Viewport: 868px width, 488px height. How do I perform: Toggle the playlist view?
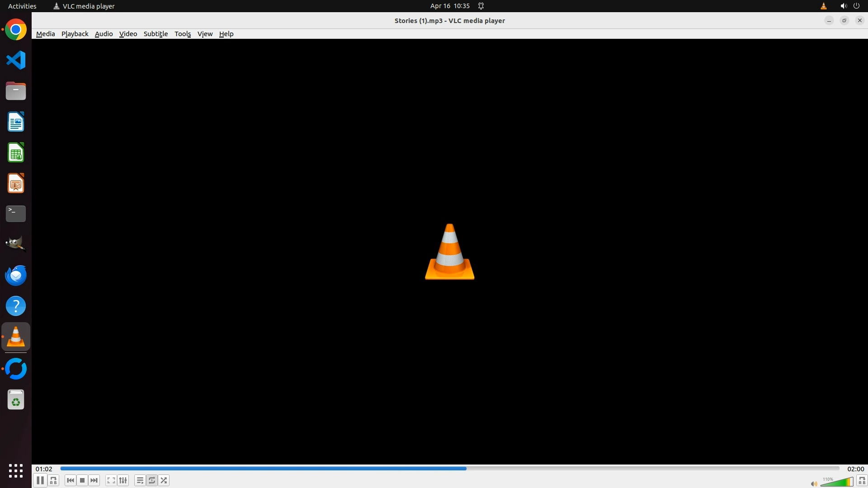(x=140, y=480)
